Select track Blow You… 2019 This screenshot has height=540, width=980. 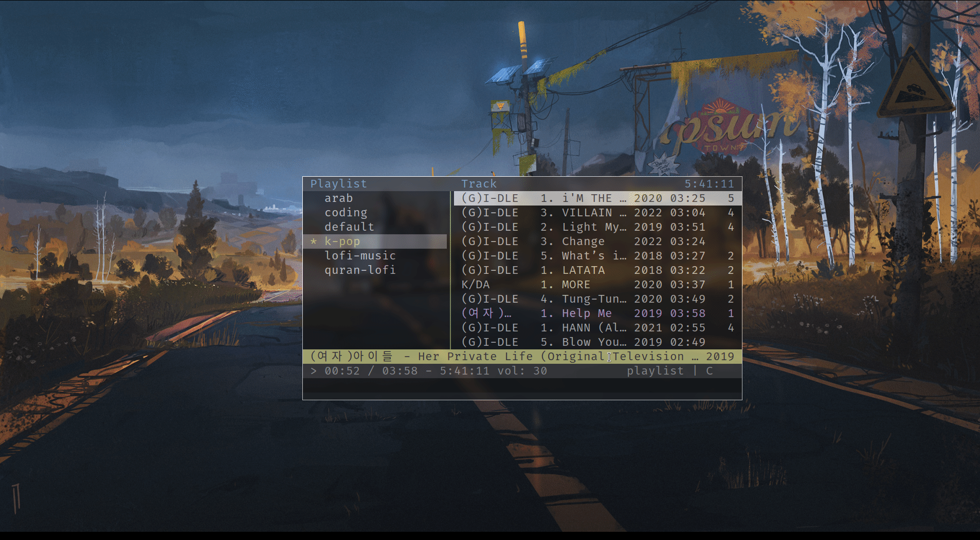pyautogui.click(x=597, y=342)
